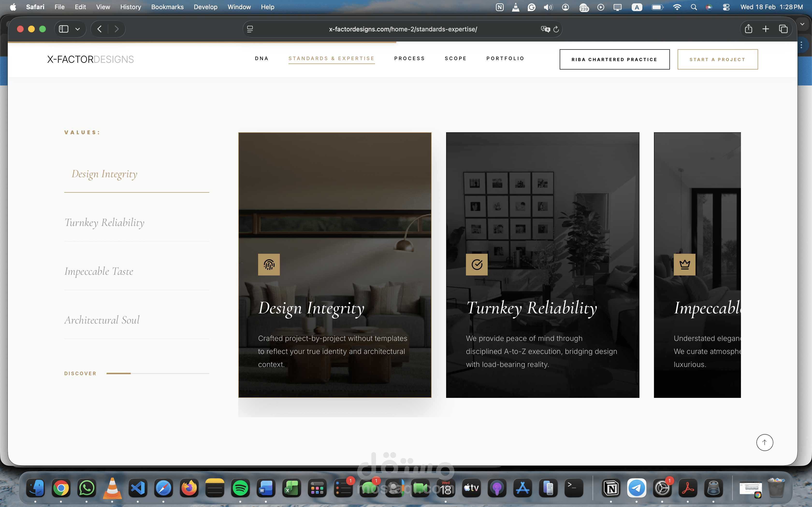Click Safari's reload page icon

(x=556, y=29)
